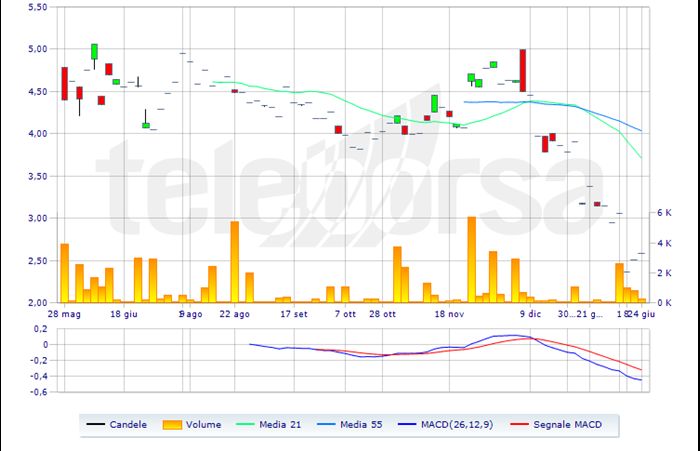
Task: Click the 4 K volume axis label
Action: (664, 243)
